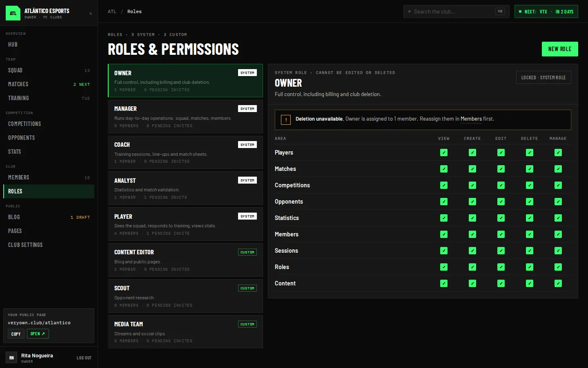588x368 pixels.
Task: Click the Locked · System Role button
Action: point(543,77)
